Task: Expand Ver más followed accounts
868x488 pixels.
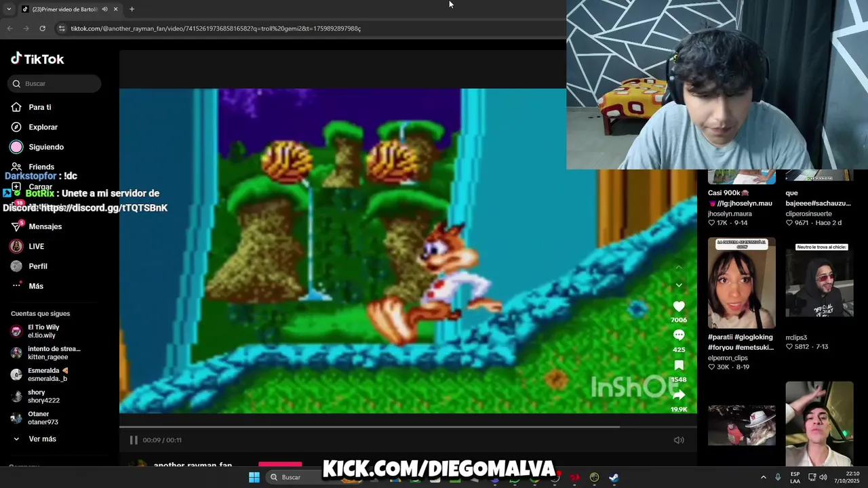Action: (x=42, y=439)
